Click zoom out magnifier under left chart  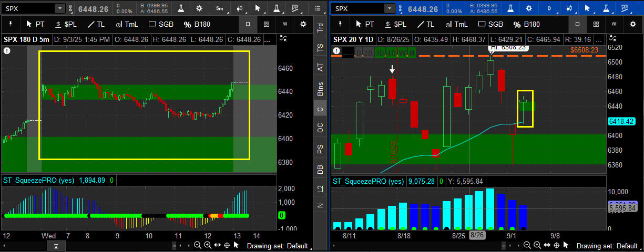[198, 245]
